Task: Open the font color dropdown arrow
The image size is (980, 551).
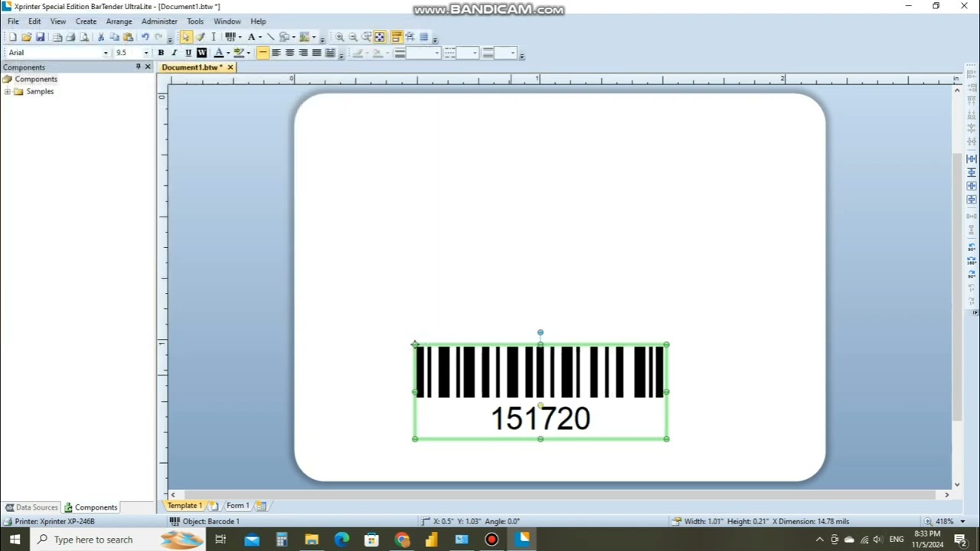Action: 228,53
